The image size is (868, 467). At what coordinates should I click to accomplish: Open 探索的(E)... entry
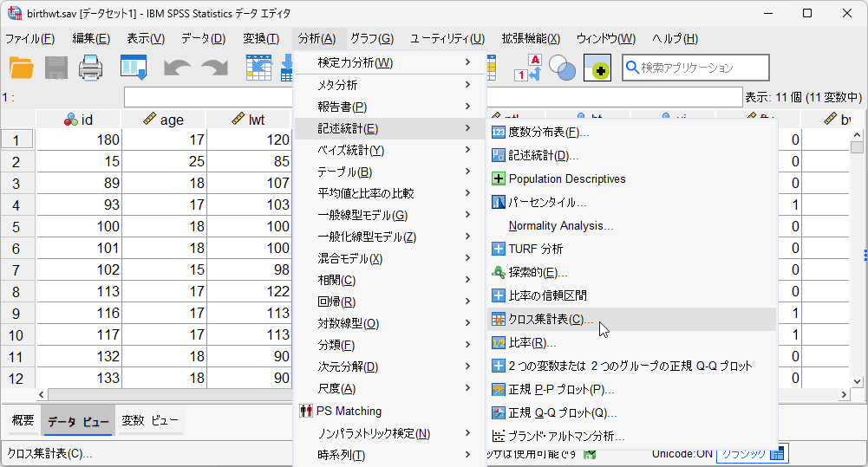pos(631,272)
